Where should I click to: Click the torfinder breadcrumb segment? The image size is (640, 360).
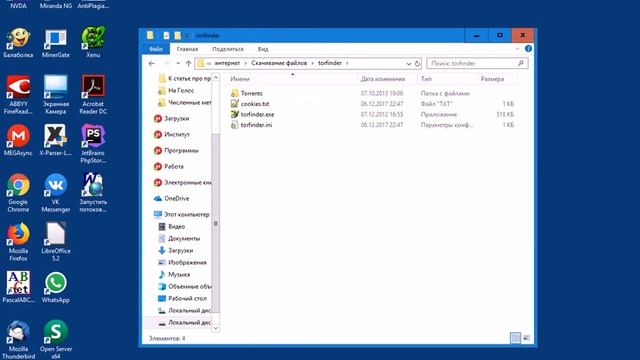330,63
